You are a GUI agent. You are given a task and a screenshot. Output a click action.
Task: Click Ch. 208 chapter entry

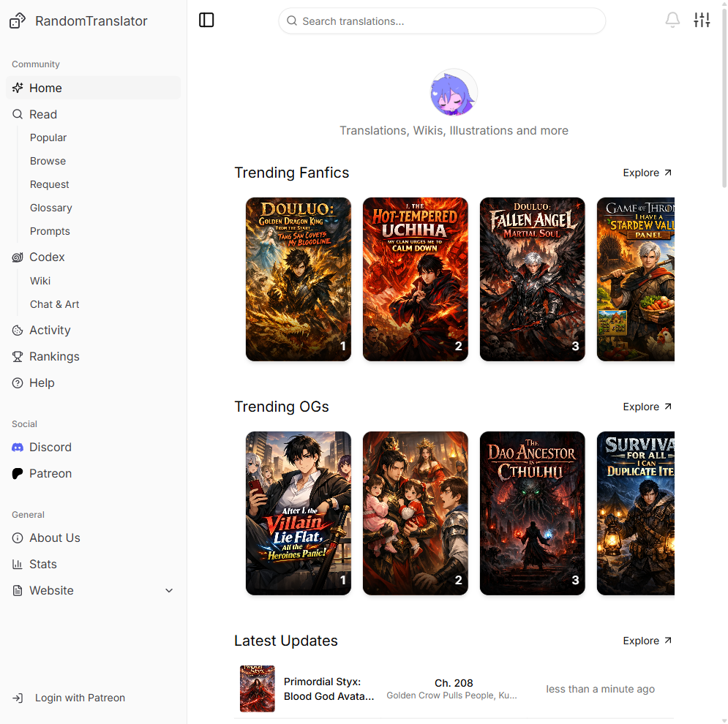tap(454, 683)
